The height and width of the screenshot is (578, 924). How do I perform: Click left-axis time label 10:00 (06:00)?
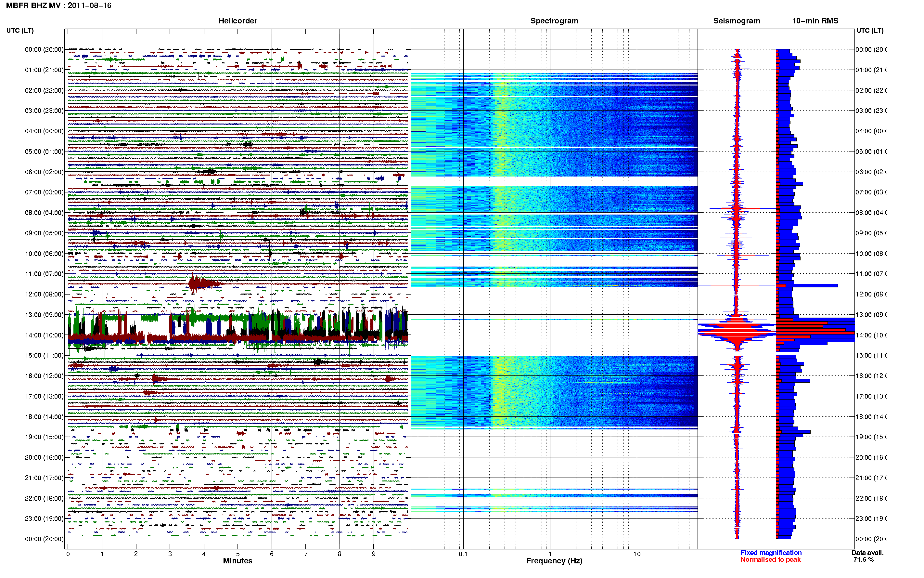click(44, 254)
